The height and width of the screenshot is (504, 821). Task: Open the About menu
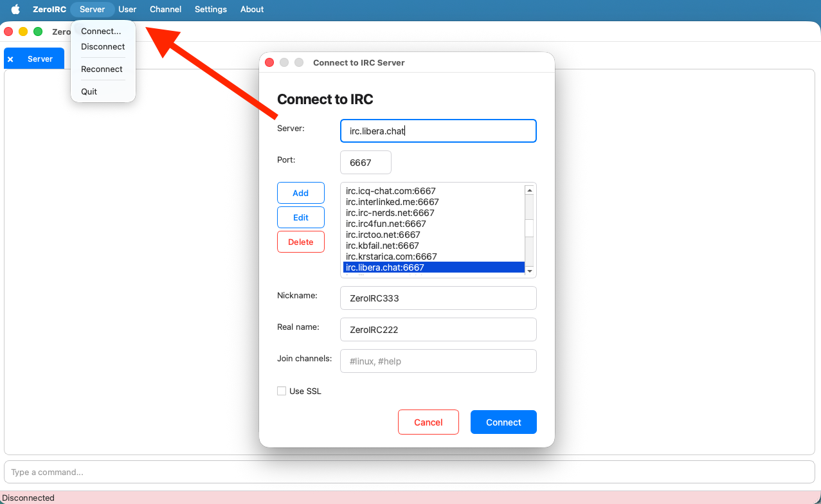tap(252, 9)
